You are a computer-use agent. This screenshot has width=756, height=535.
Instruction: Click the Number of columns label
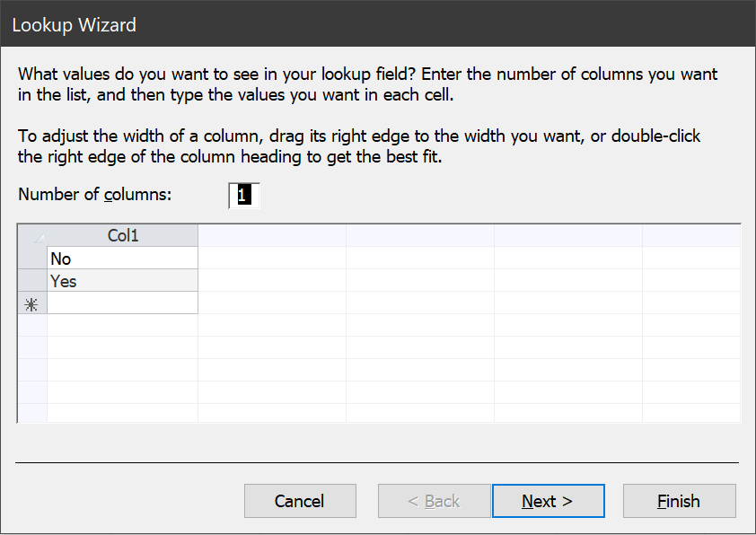tap(94, 194)
